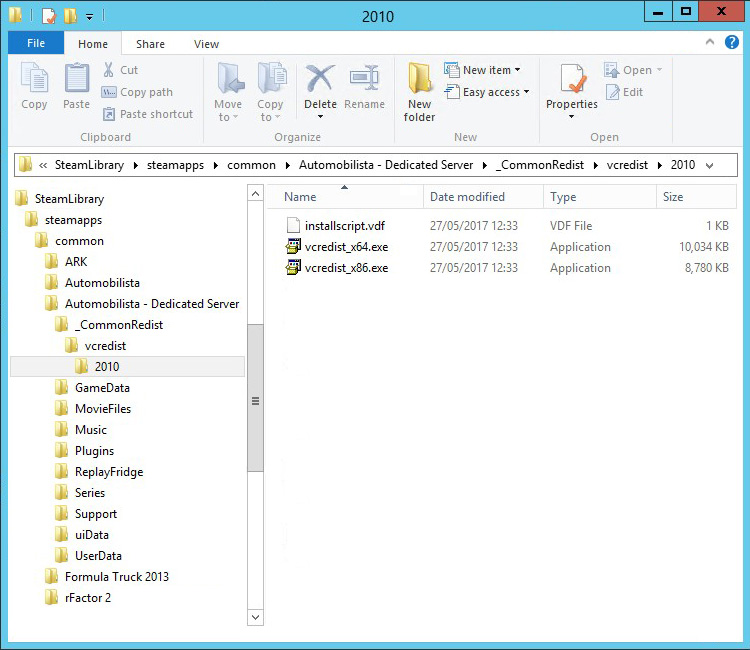Create a New folder from the ribbon
Image resolution: width=750 pixels, height=650 pixels.
click(x=419, y=92)
